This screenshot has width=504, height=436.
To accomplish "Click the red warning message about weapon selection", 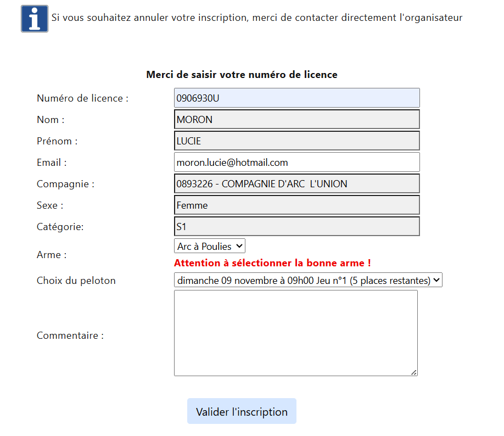I will (x=273, y=263).
